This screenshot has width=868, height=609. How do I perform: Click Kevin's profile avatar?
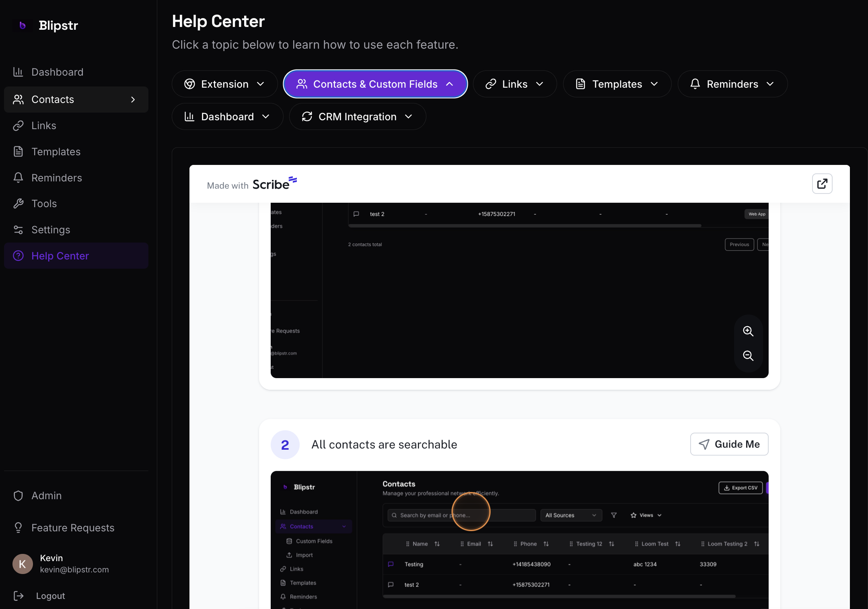(x=23, y=564)
